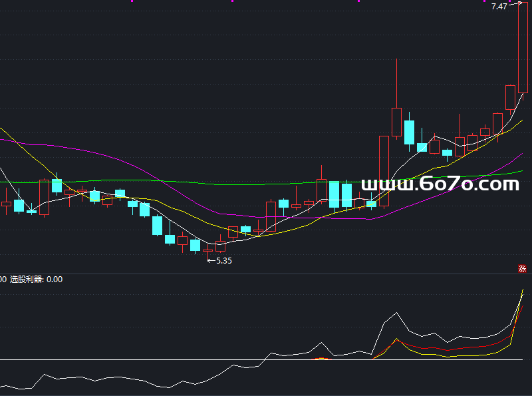Click the divider between price and indicator panels
The height and width of the screenshot is (396, 532).
(266, 274)
